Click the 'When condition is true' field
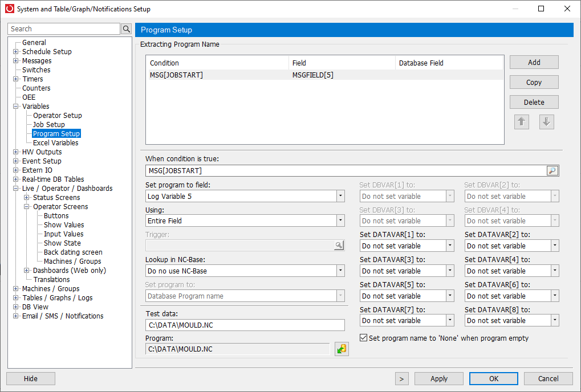This screenshot has height=392, width=581. pos(346,170)
